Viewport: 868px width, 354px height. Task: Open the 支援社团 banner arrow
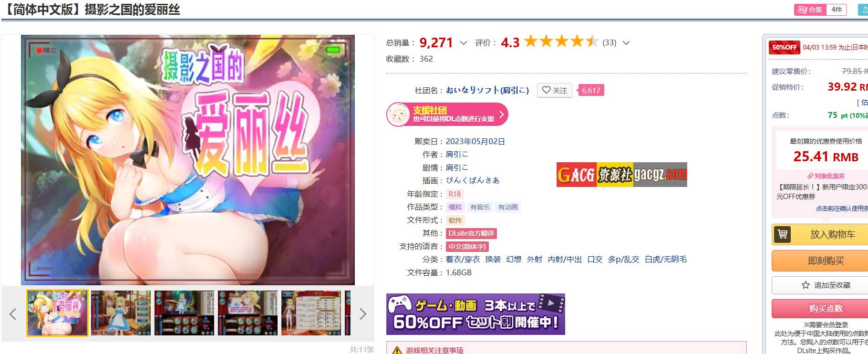501,115
